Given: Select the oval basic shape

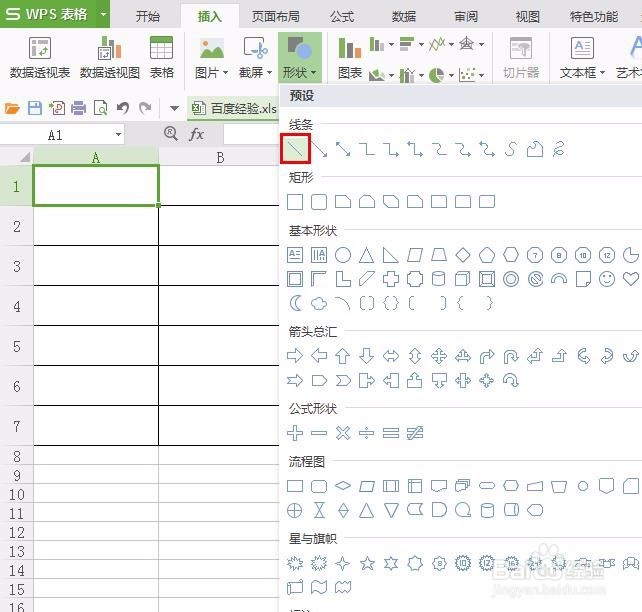Looking at the screenshot, I should [343, 255].
